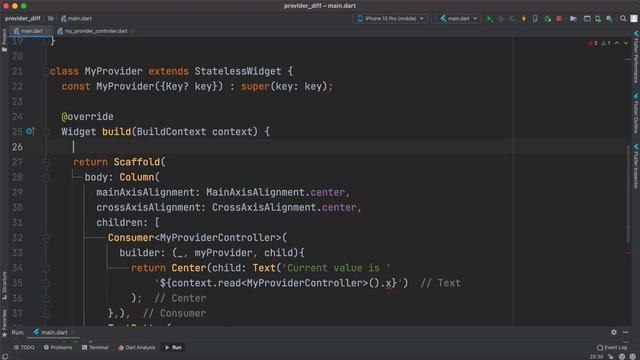Close the my_provider_controller.dart tab
Viewport: 640px width, 360px height.
[133, 31]
